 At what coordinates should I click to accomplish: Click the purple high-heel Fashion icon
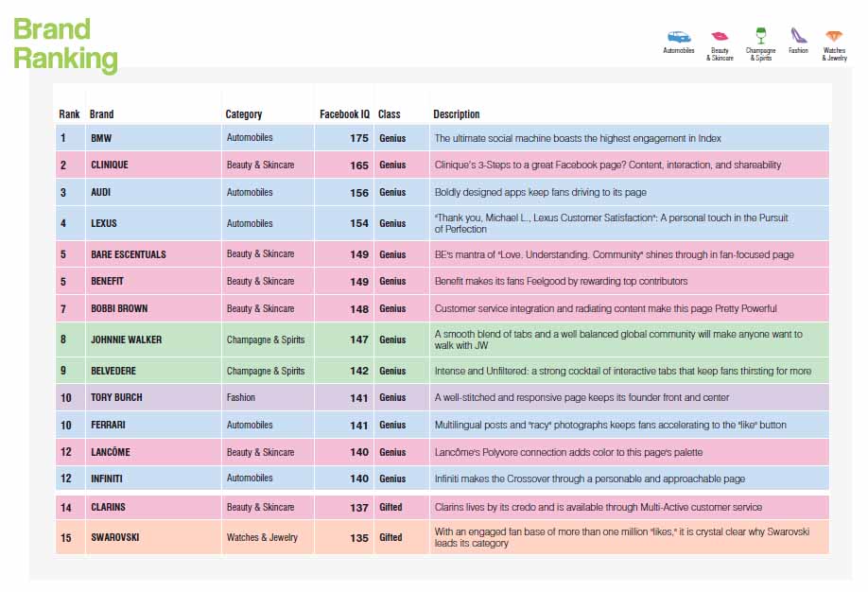[x=799, y=35]
